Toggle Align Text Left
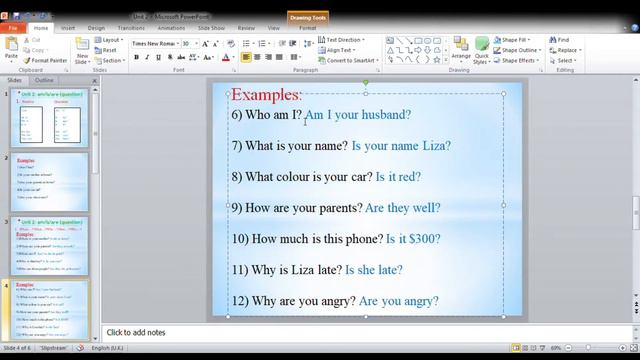 point(246,57)
